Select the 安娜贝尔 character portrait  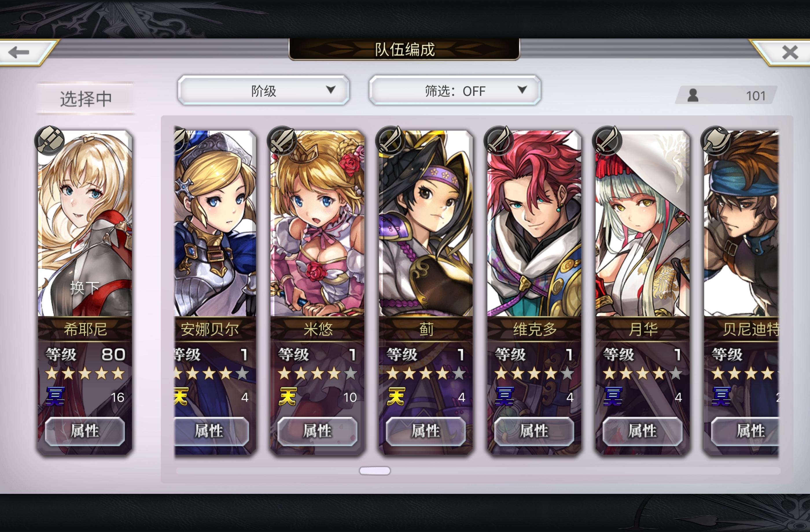(x=215, y=223)
